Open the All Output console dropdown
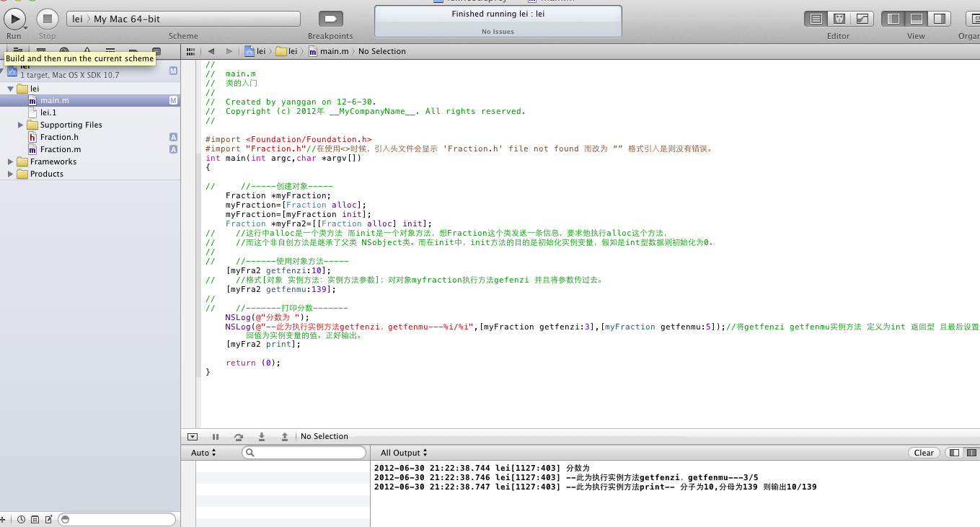The height and width of the screenshot is (527, 980). click(404, 453)
